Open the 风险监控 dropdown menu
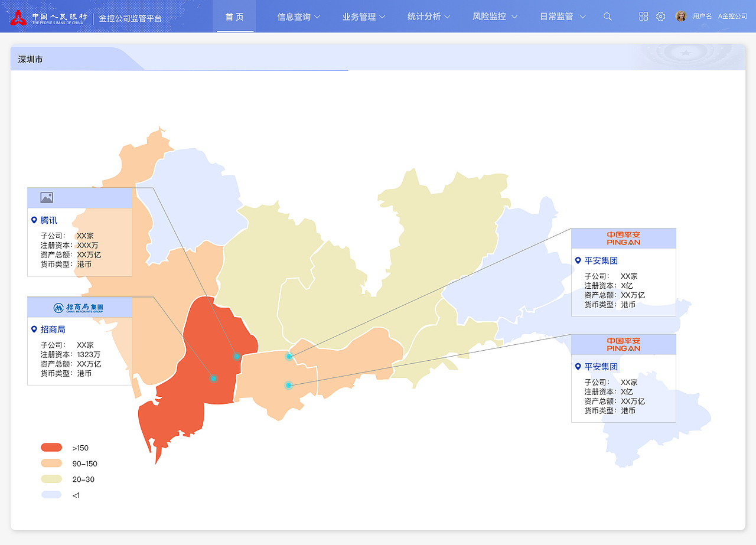Viewport: 756px width, 545px height. (x=495, y=17)
